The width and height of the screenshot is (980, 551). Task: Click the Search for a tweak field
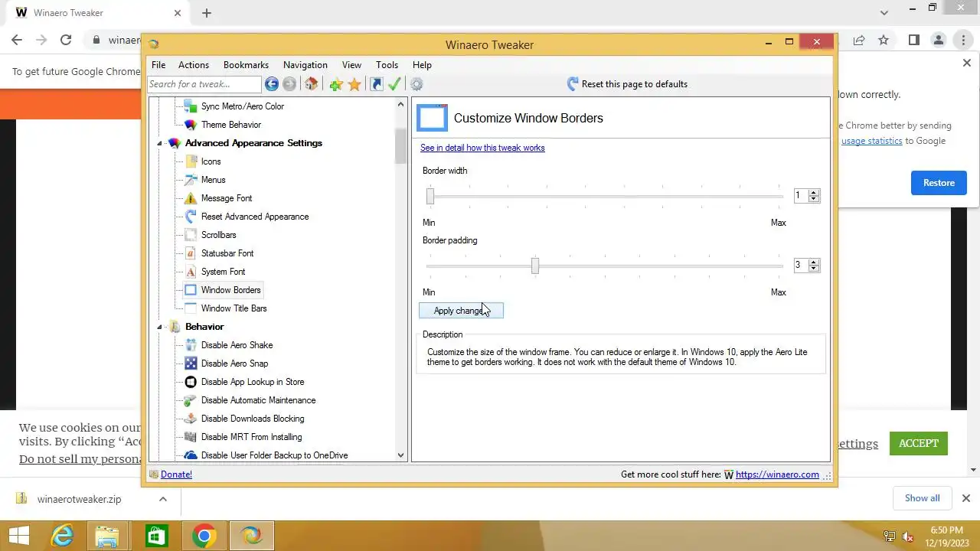tap(204, 84)
